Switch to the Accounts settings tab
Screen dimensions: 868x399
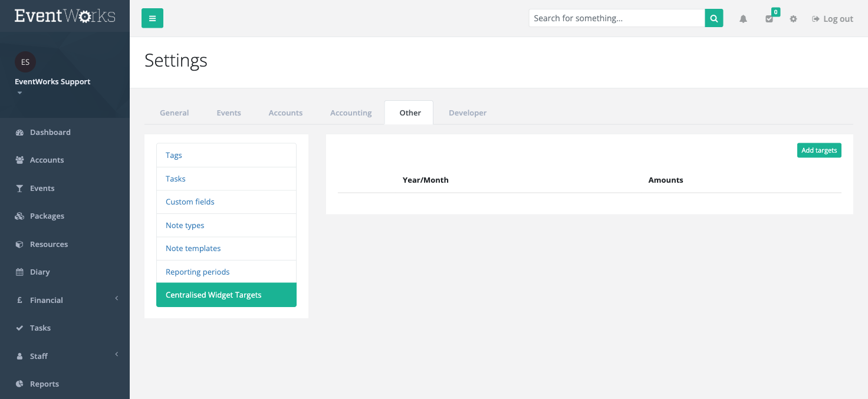tap(285, 113)
